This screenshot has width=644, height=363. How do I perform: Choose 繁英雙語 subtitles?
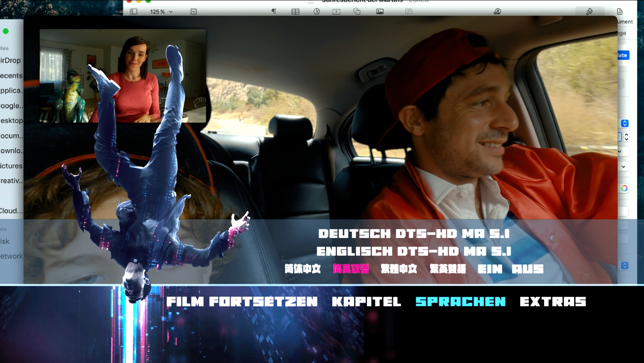click(x=448, y=269)
